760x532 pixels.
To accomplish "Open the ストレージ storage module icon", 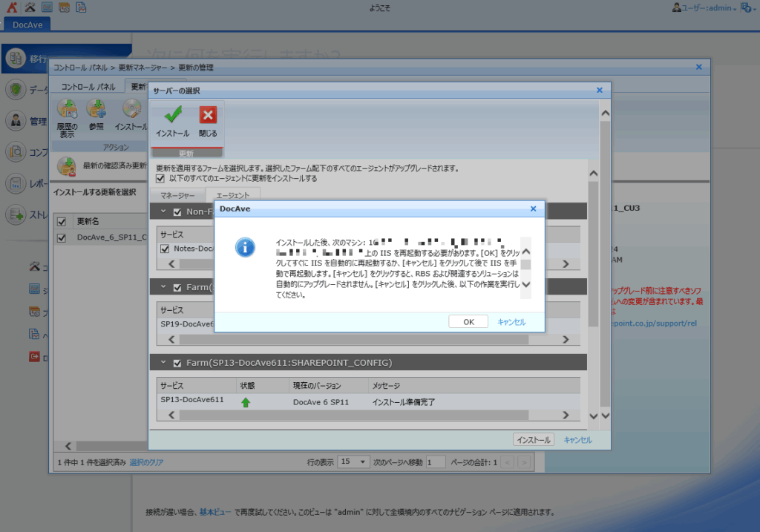I will [x=16, y=214].
